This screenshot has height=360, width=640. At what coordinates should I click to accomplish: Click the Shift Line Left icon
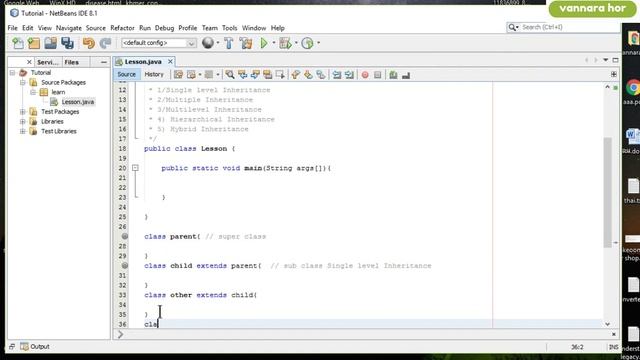click(x=336, y=75)
